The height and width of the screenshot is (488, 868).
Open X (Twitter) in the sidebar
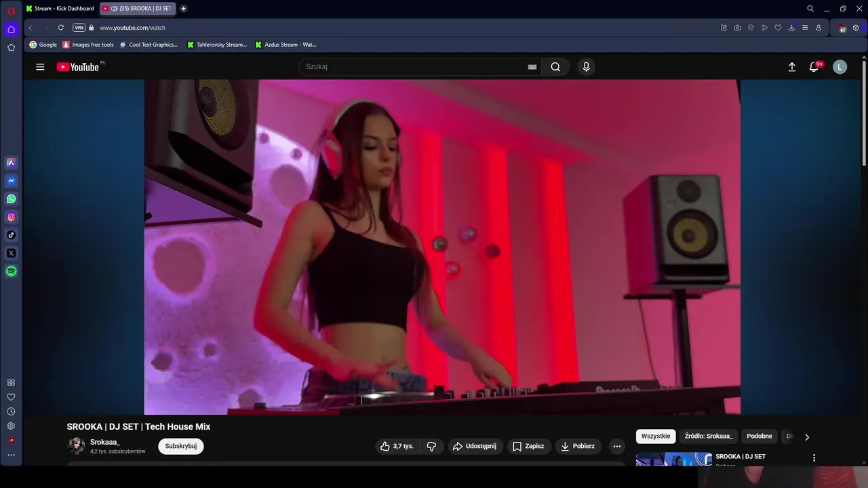11,253
